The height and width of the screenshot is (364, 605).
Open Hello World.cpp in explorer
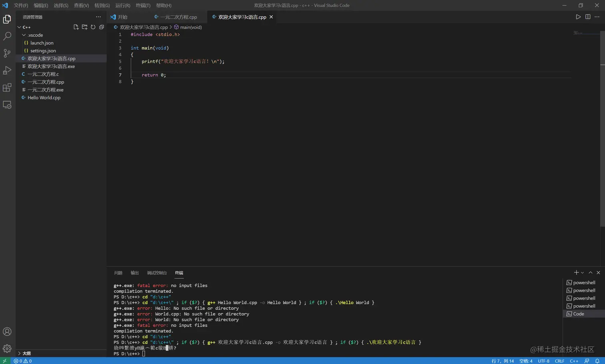61,98
